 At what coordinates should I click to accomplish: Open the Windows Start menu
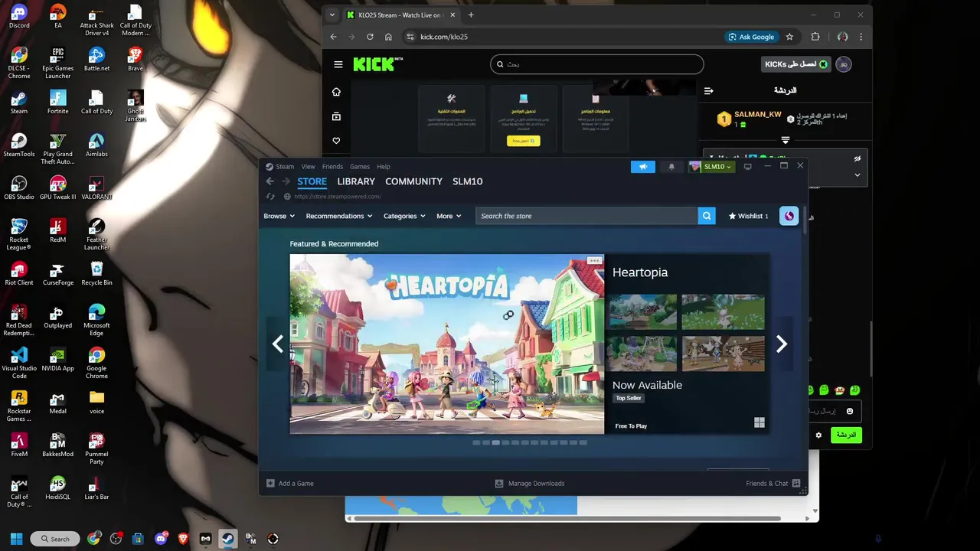(x=17, y=539)
